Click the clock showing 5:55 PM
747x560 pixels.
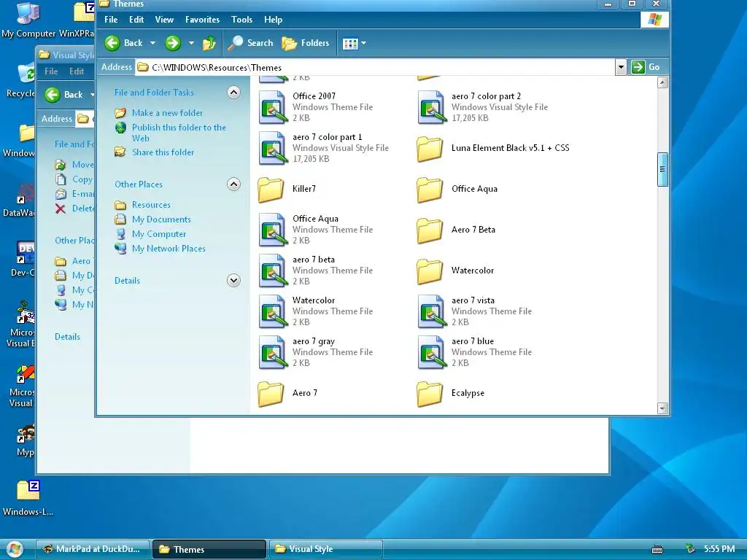[719, 549]
